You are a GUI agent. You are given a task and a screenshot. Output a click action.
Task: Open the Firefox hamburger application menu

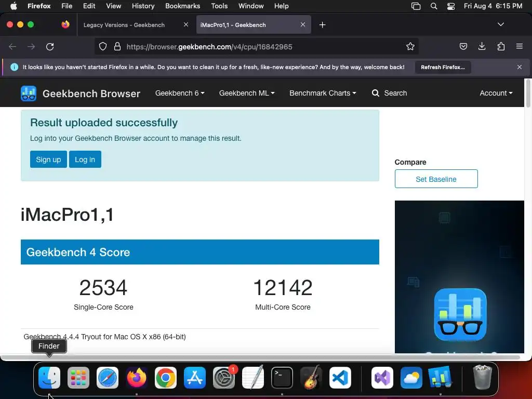(x=520, y=46)
